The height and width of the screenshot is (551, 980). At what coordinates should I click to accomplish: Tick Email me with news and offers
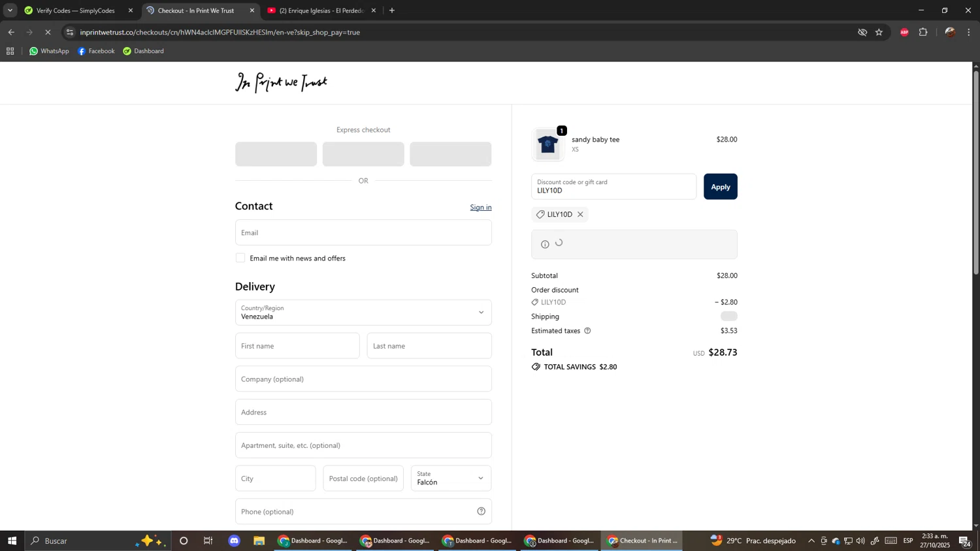(x=240, y=258)
